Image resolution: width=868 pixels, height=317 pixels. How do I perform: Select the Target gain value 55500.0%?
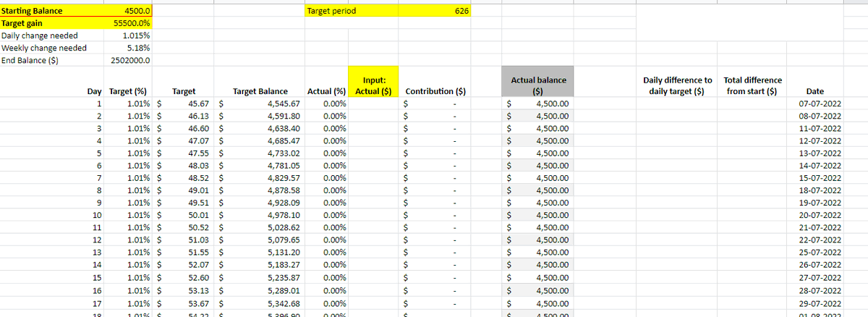[x=129, y=23]
